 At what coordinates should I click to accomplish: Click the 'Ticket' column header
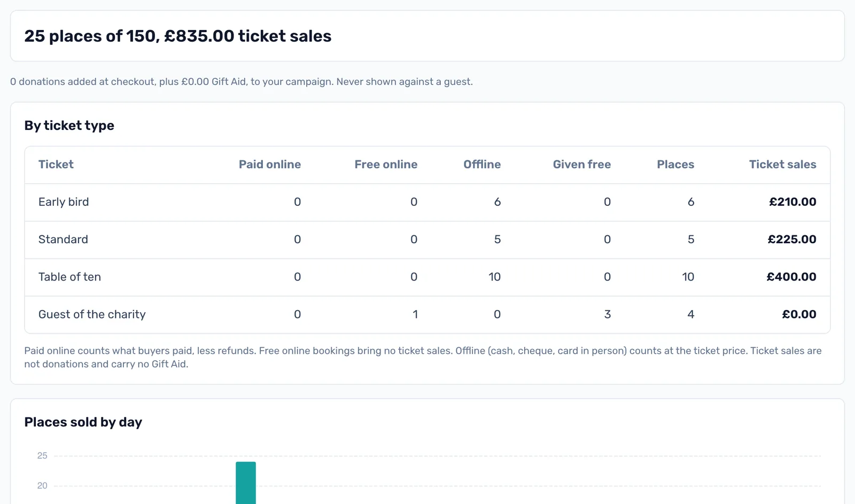pos(56,165)
